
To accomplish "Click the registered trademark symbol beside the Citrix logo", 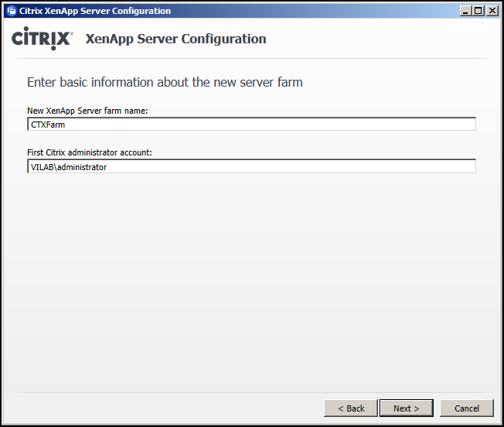I will pos(72,32).
